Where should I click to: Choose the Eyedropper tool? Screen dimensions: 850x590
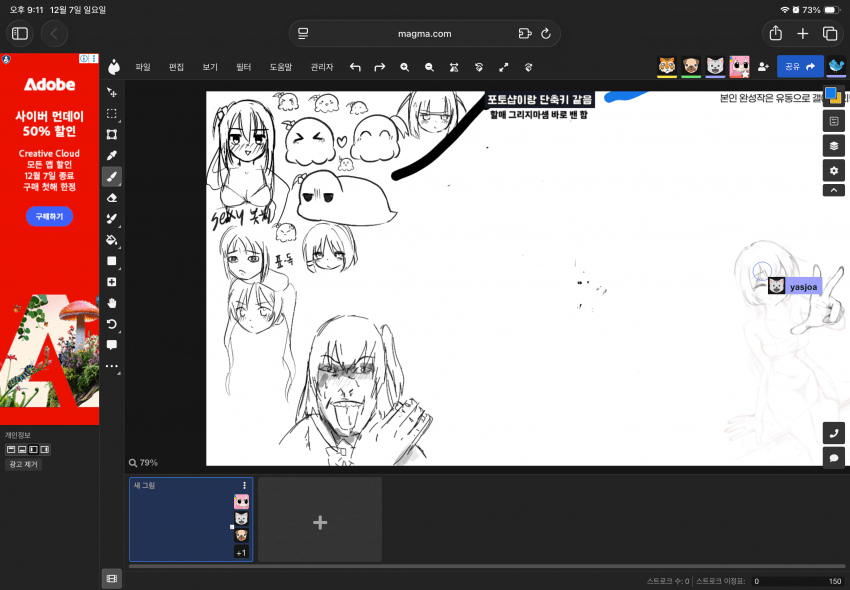click(112, 156)
